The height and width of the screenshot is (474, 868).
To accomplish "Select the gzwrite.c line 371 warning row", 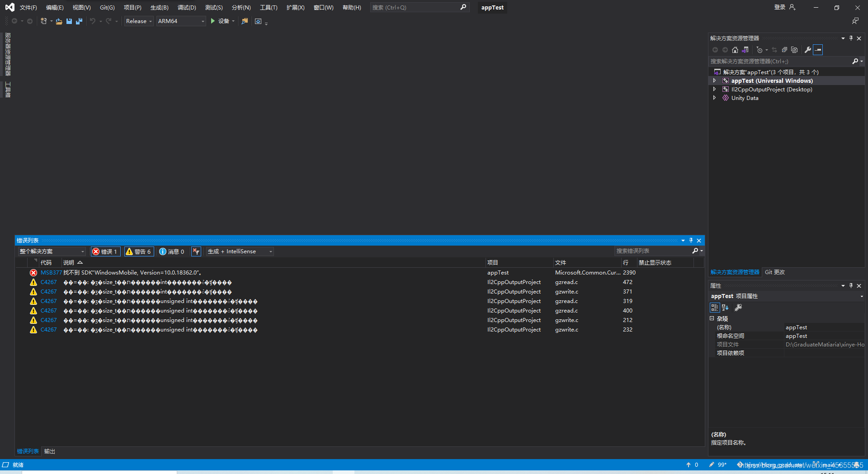I will click(x=359, y=292).
